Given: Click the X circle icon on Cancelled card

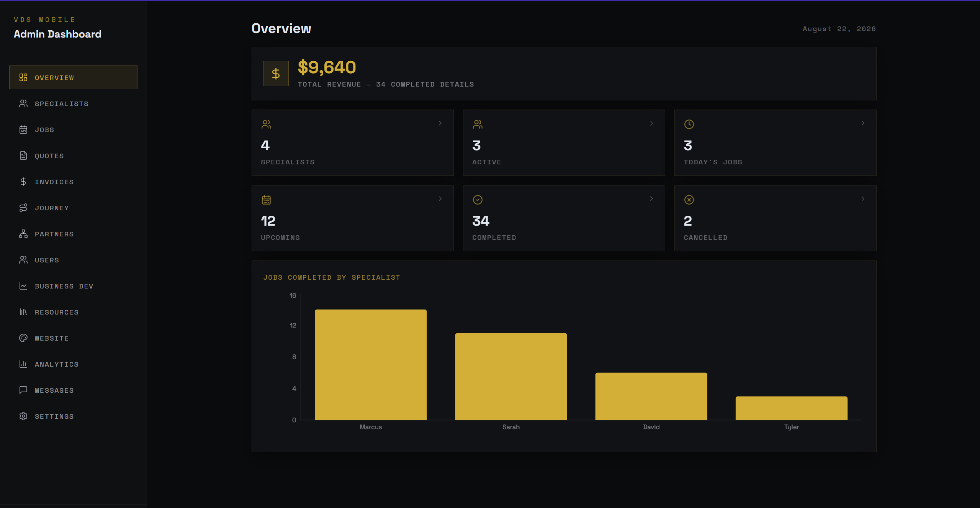Looking at the screenshot, I should click(689, 200).
